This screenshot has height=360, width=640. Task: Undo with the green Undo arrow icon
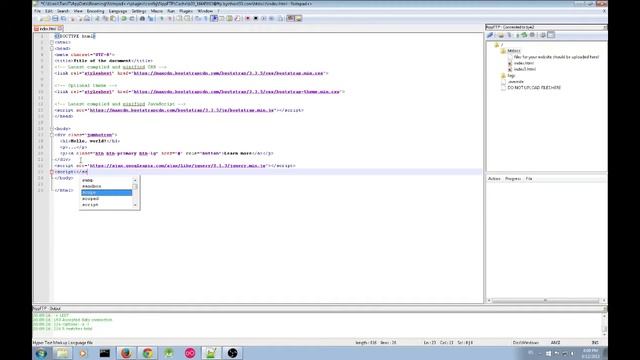point(124,18)
